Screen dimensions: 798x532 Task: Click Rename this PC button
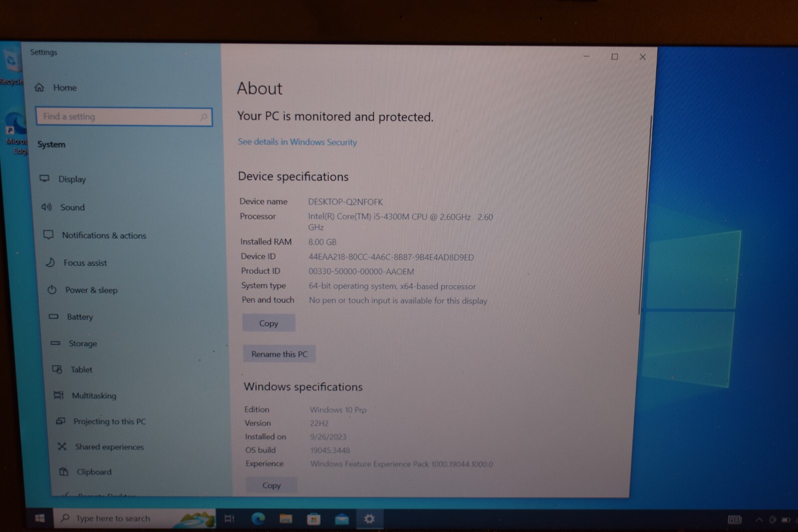tap(279, 354)
